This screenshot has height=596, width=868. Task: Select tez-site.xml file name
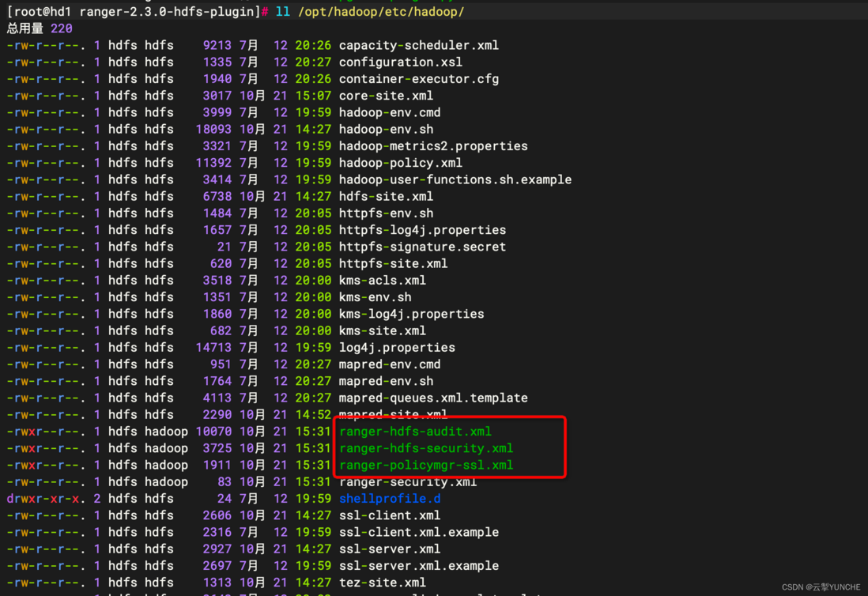pos(383,582)
